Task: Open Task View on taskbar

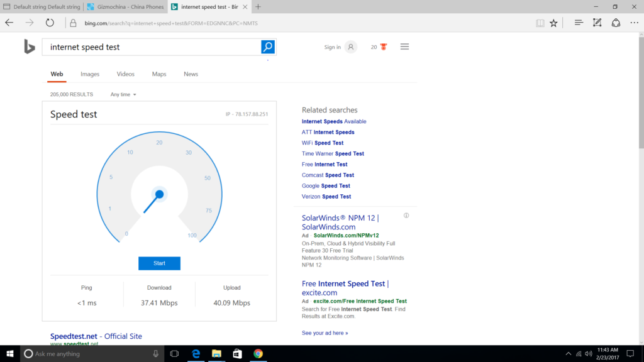Action: tap(174, 354)
